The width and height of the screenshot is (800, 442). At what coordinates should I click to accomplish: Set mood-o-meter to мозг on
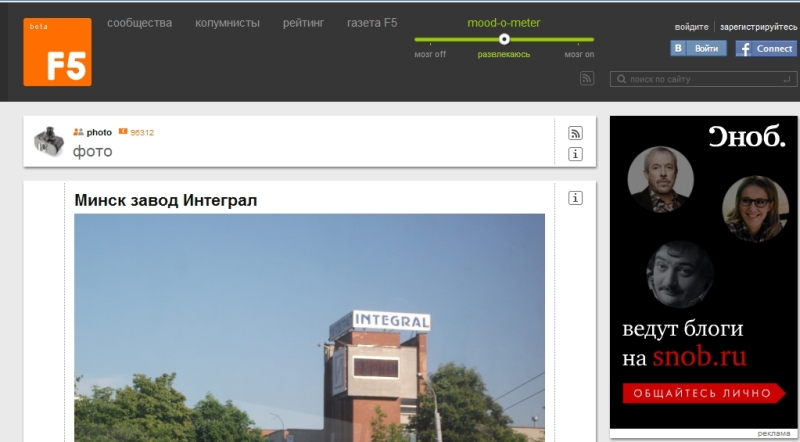579,54
